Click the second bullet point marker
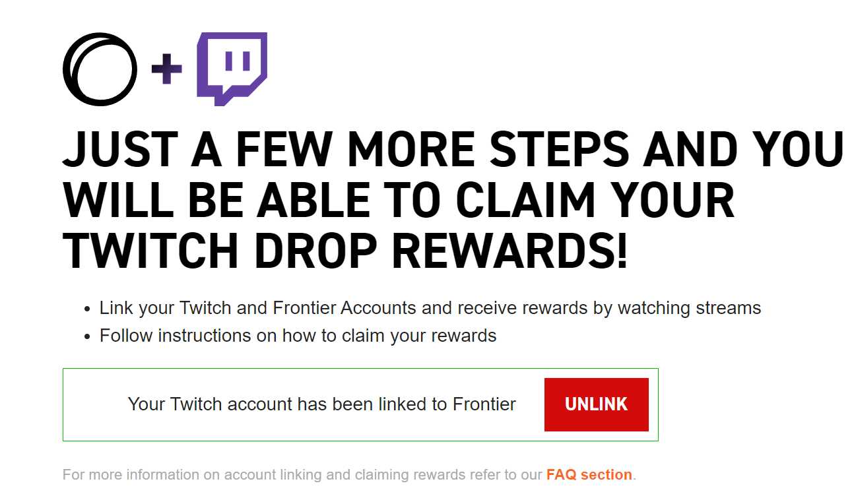This screenshot has height=504, width=854. tap(87, 336)
